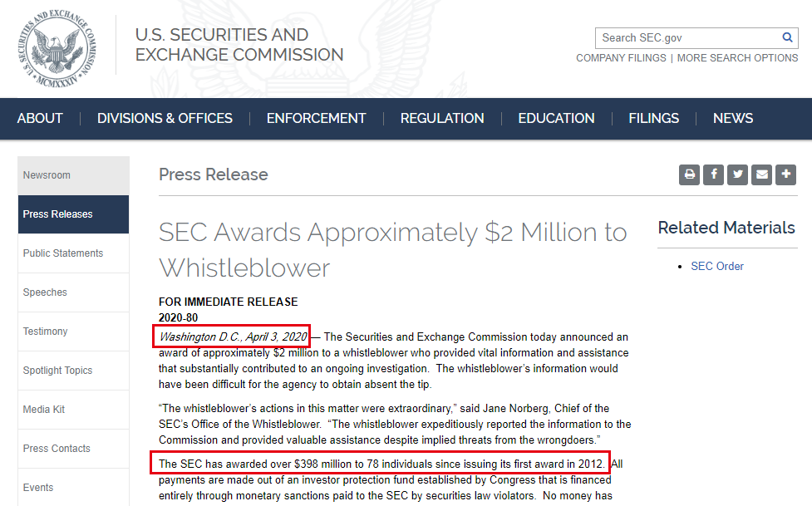Go to Newsroom in the sidebar
The height and width of the screenshot is (506, 812).
click(47, 175)
